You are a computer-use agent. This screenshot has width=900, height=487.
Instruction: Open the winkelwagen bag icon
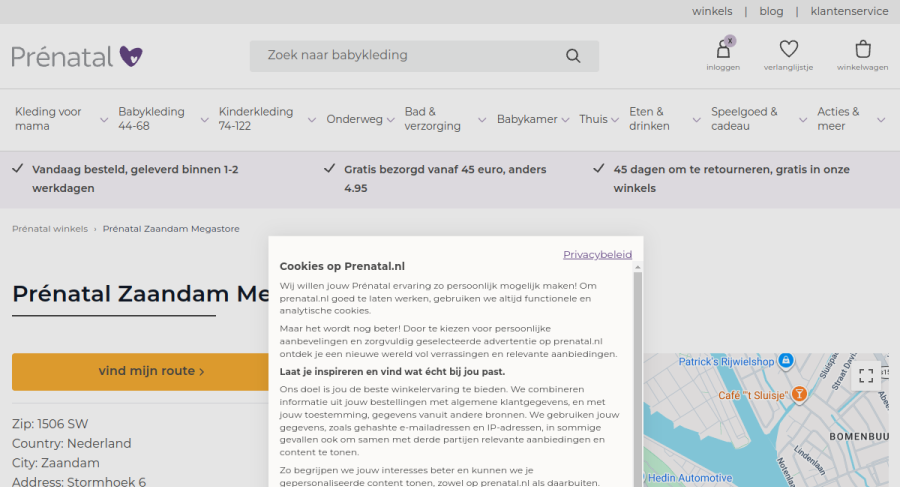(863, 49)
